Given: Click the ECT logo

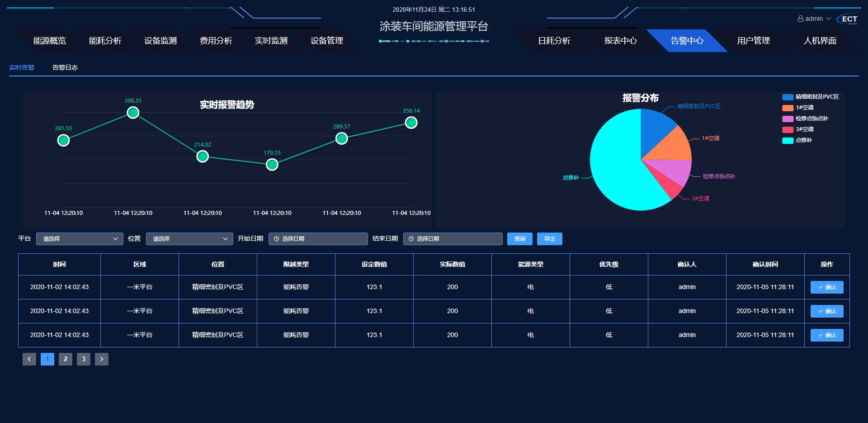Looking at the screenshot, I should 849,19.
